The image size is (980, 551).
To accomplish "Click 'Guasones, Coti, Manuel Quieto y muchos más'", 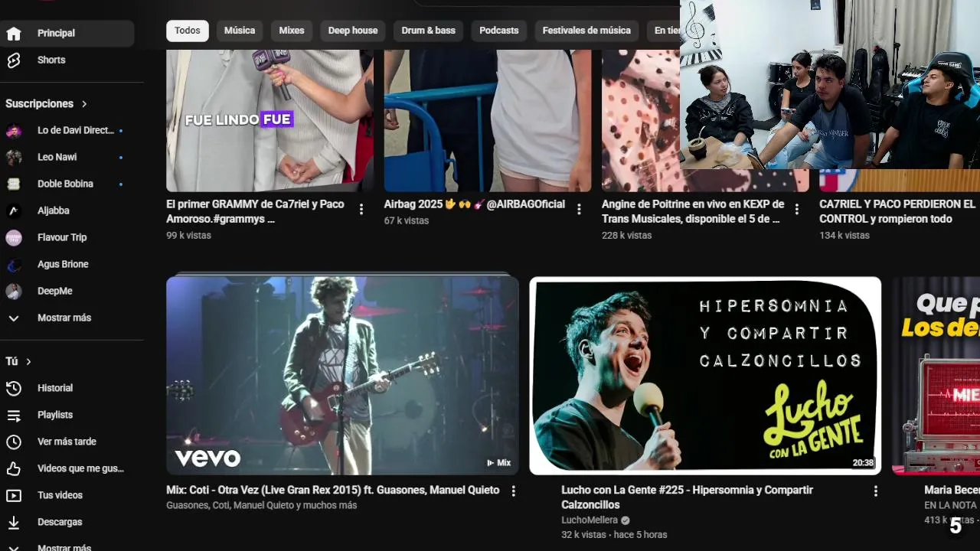I will (262, 506).
